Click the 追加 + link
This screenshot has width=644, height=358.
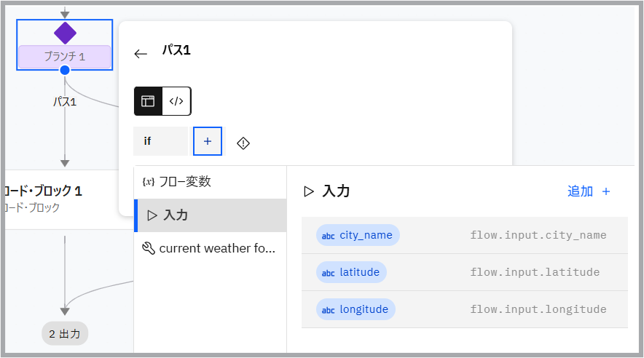point(589,191)
